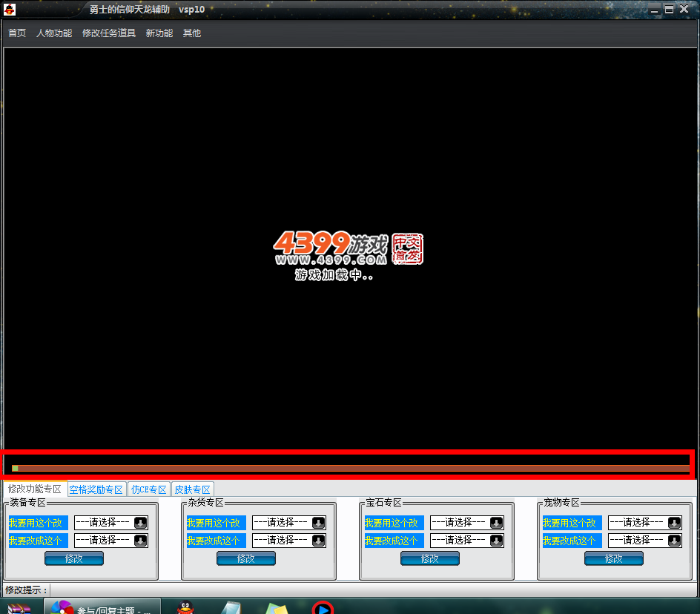Open the 人物功能 menu
700x614 pixels.
[x=54, y=33]
